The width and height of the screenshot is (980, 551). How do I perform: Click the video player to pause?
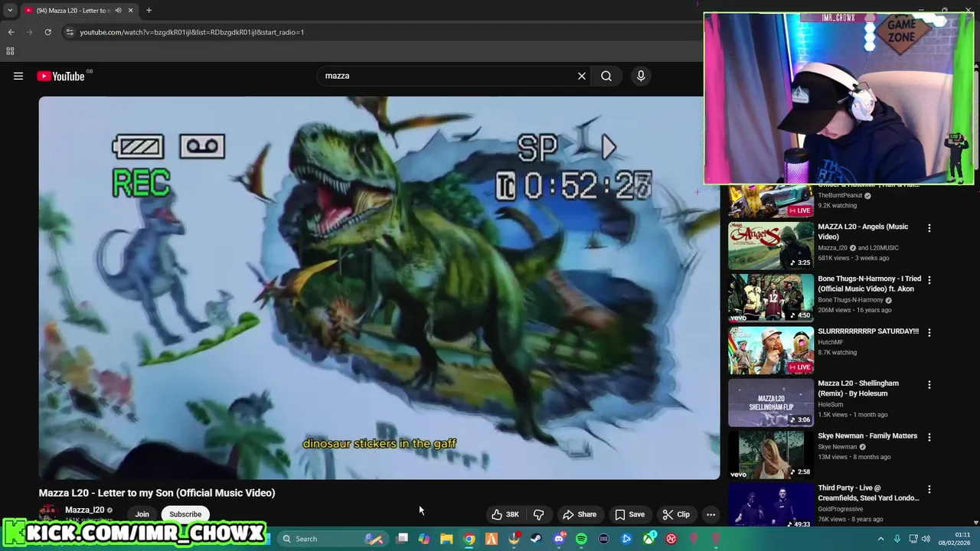click(379, 288)
